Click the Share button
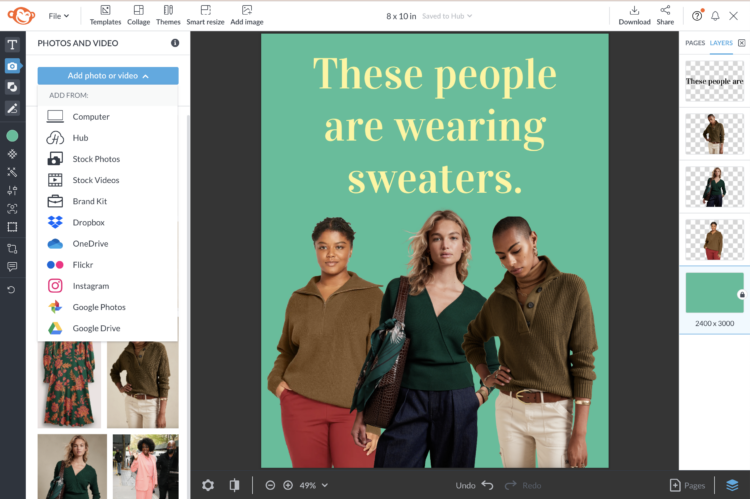 665,15
